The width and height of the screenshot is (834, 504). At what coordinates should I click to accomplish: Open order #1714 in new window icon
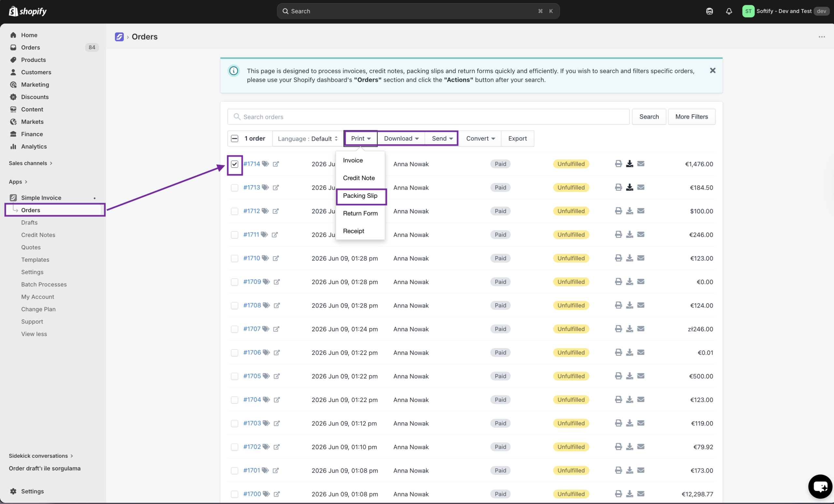point(276,164)
